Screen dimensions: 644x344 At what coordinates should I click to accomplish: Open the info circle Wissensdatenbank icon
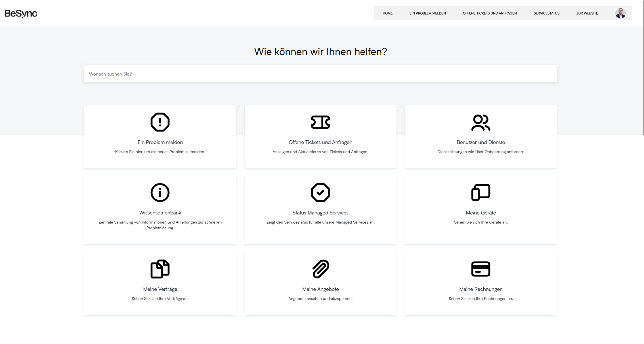pyautogui.click(x=160, y=193)
